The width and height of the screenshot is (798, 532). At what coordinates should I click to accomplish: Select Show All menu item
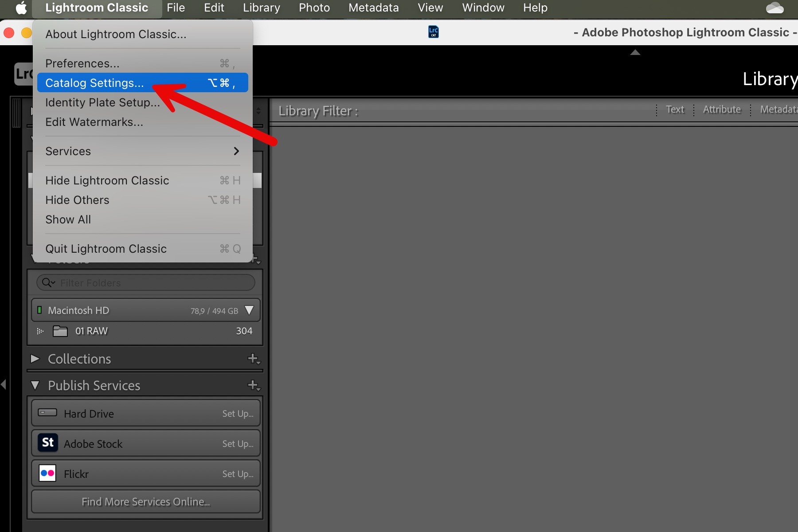coord(143,219)
